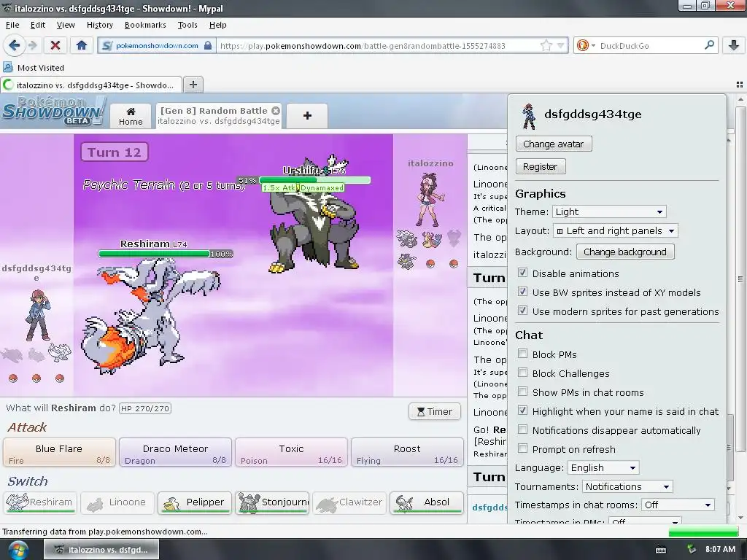The width and height of the screenshot is (747, 560).
Task: Use the Blue Flare move
Action: [x=59, y=452]
